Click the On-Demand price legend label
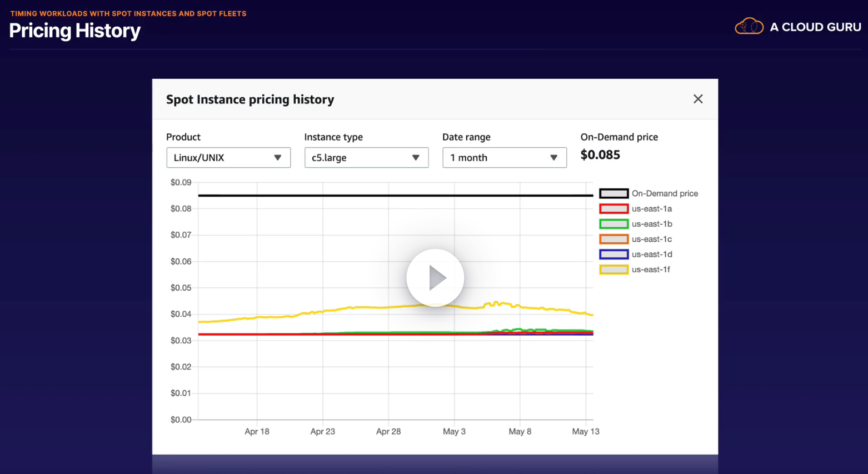Screen dimensions: 868x474 pyautogui.click(x=665, y=193)
